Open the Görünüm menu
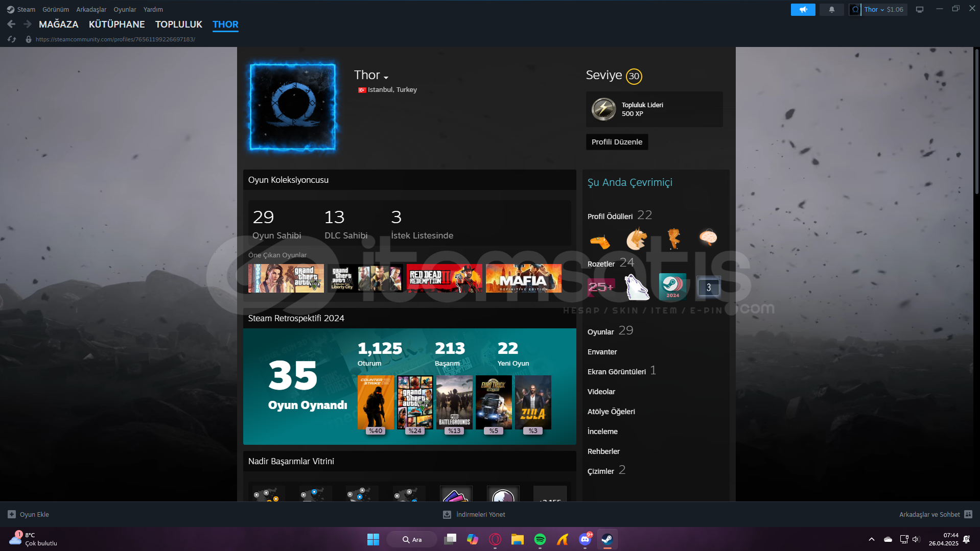The height and width of the screenshot is (551, 980). [56, 9]
